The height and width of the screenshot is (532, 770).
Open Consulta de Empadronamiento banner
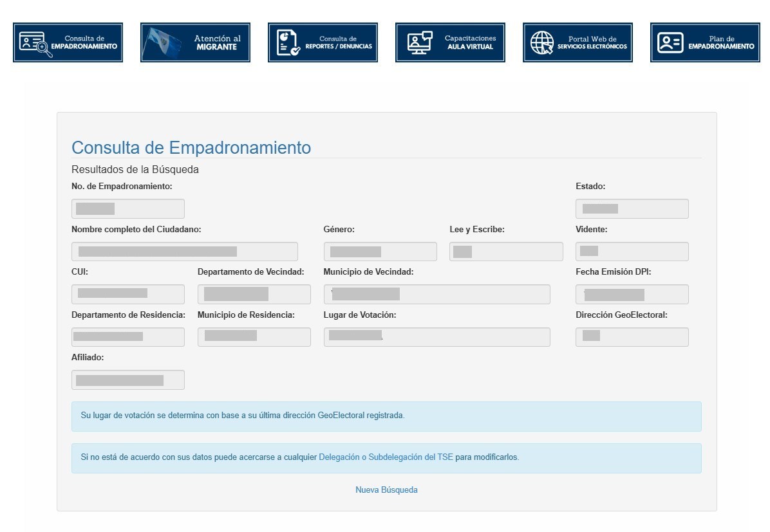point(68,42)
